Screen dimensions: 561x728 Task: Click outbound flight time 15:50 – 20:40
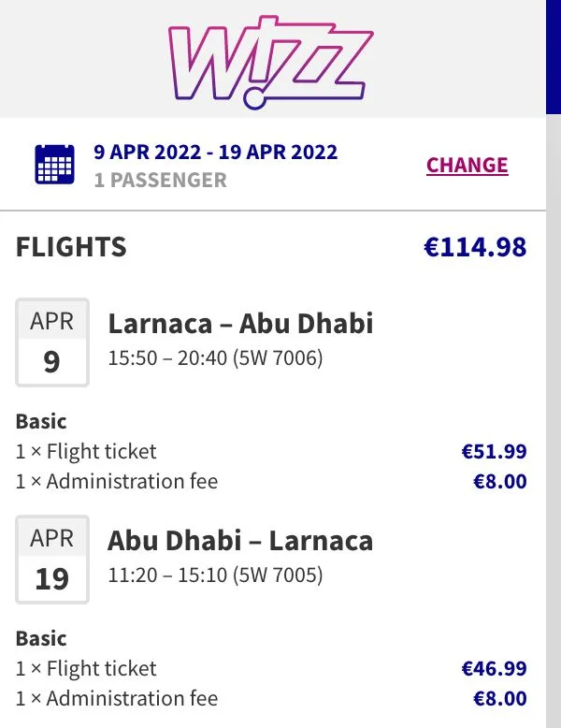pos(215,357)
